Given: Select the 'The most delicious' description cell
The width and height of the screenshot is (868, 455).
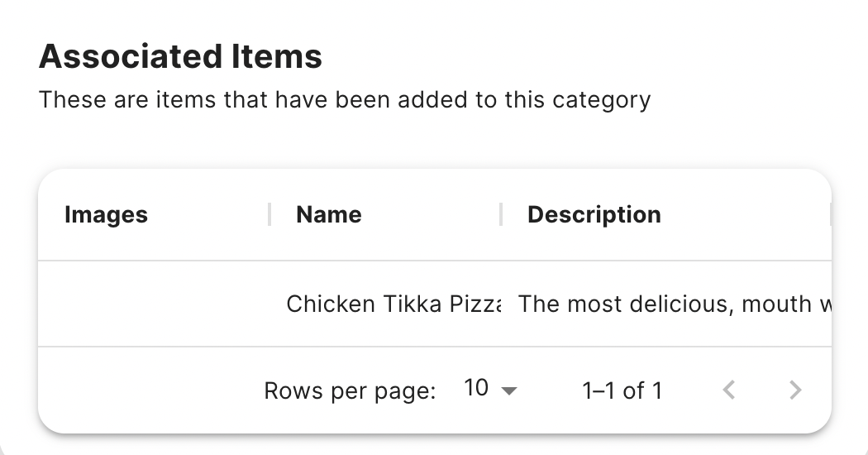Looking at the screenshot, I should (674, 304).
